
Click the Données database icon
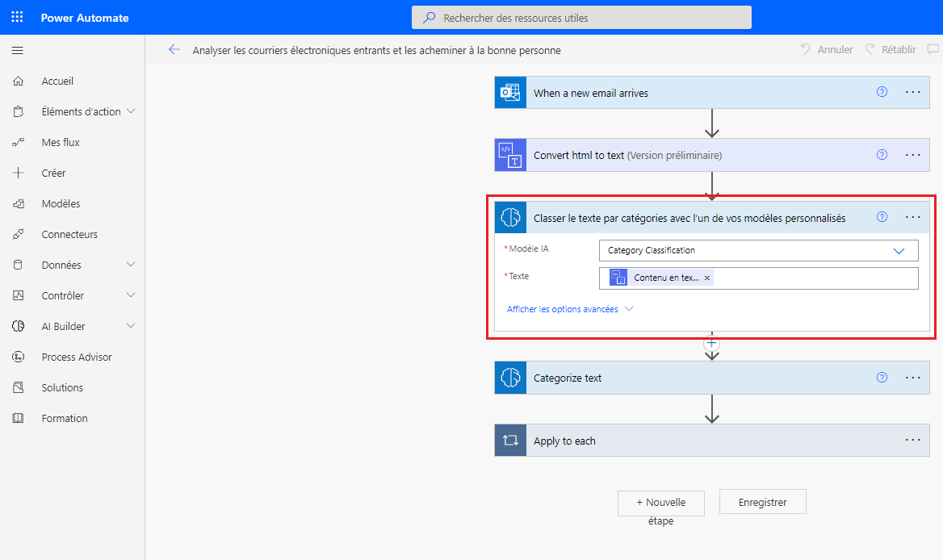coord(18,265)
